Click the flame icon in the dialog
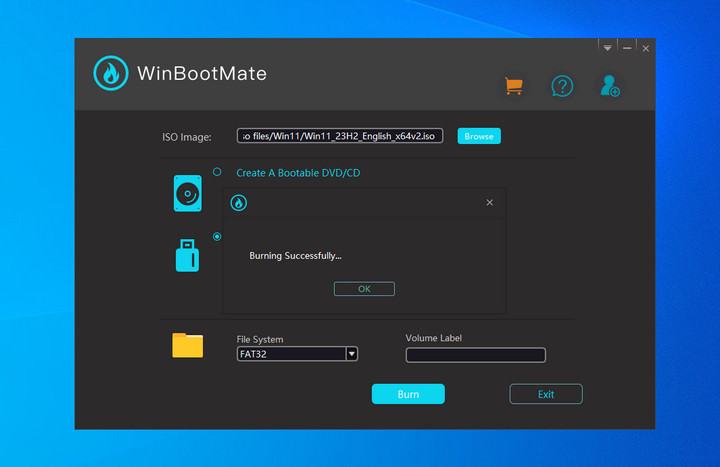This screenshot has height=467, width=720. 238,203
